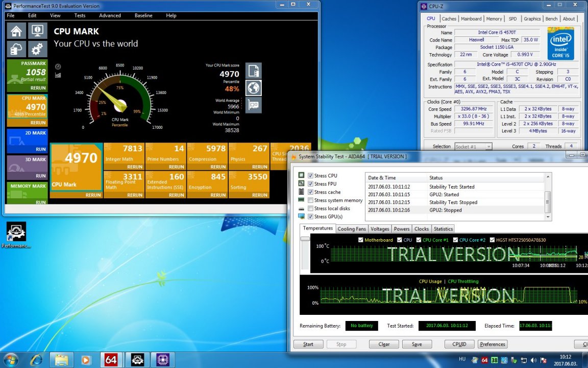Open the PerformanceTest home screen icon
This screenshot has height=368, width=588.
[16, 31]
